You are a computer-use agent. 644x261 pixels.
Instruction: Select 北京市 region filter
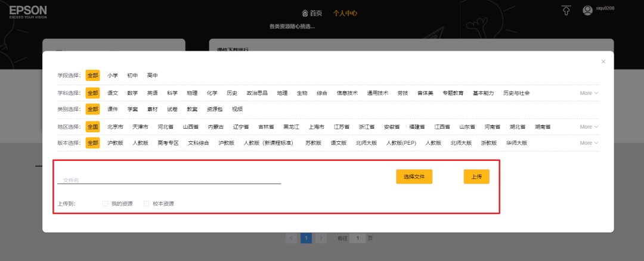click(115, 127)
